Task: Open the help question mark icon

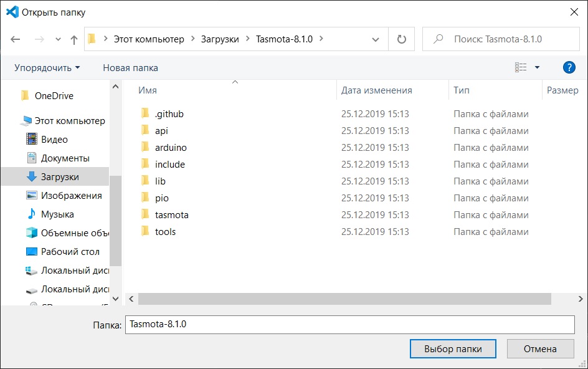Action: (569, 67)
